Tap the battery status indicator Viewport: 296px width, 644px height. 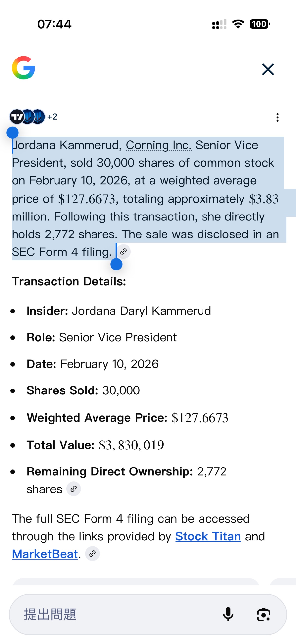[259, 24]
